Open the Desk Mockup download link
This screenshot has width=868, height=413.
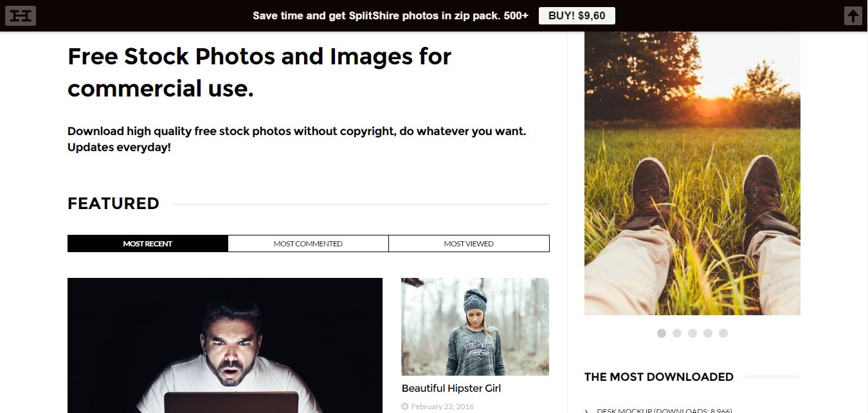click(664, 410)
